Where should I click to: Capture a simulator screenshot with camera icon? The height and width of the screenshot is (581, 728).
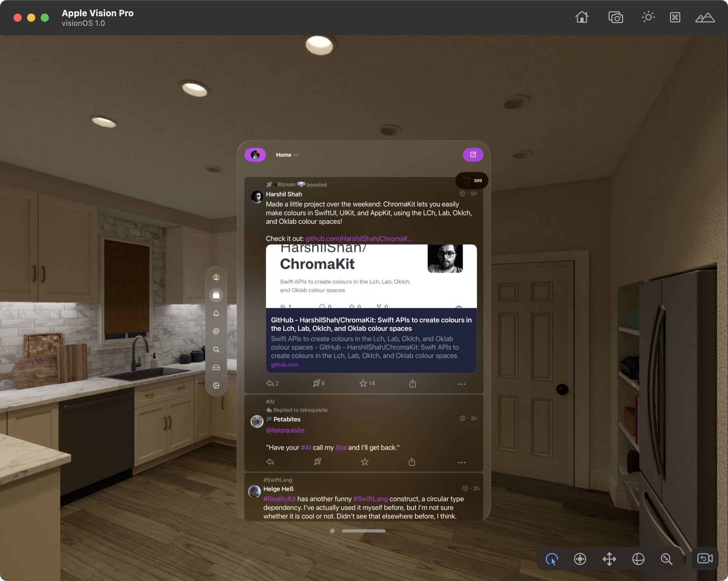point(615,17)
